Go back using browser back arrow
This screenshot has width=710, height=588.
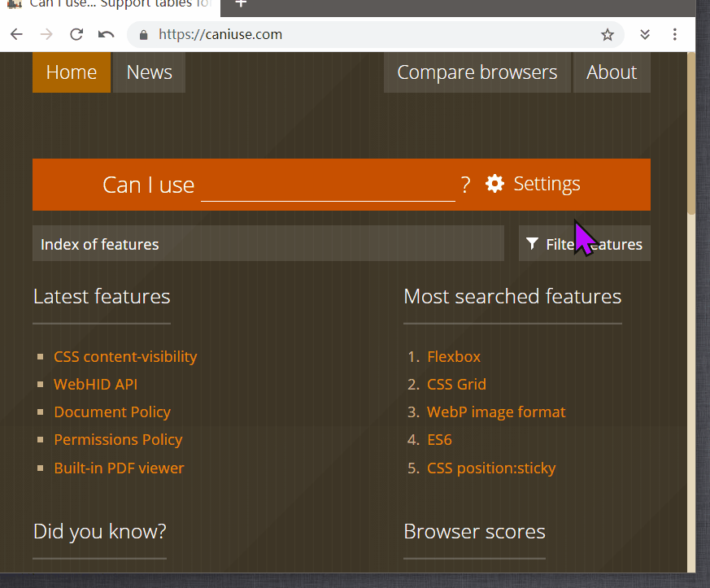click(x=16, y=34)
